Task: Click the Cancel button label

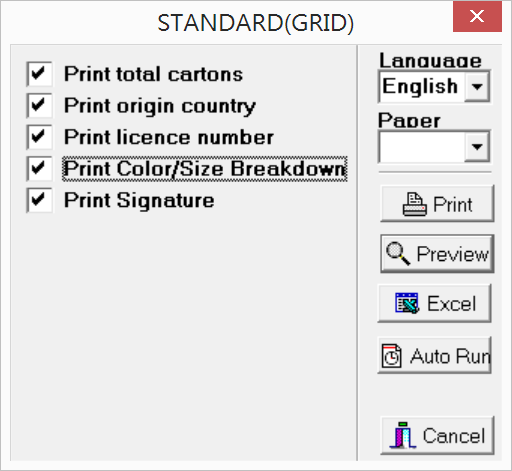Action: point(454,435)
